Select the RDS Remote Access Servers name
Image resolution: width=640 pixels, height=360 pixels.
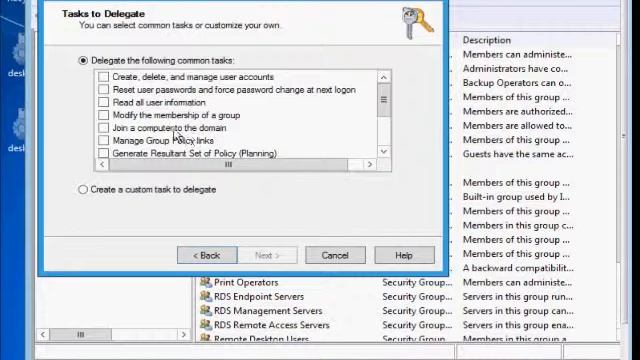272,325
